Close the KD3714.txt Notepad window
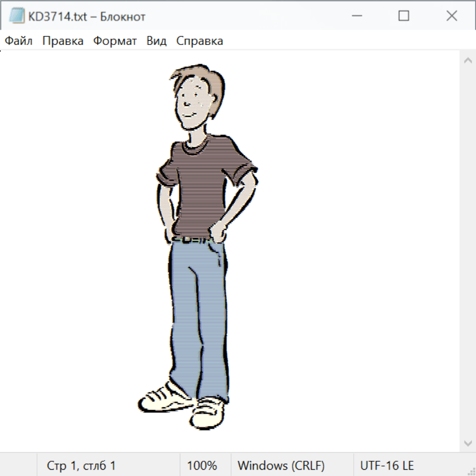This screenshot has width=476, height=476. pyautogui.click(x=452, y=16)
